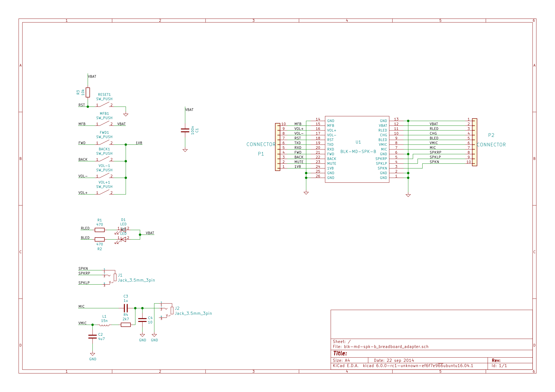Viewport: 555px width, 392px height.
Task: Click the P1 connector symbol
Action: coord(277,147)
